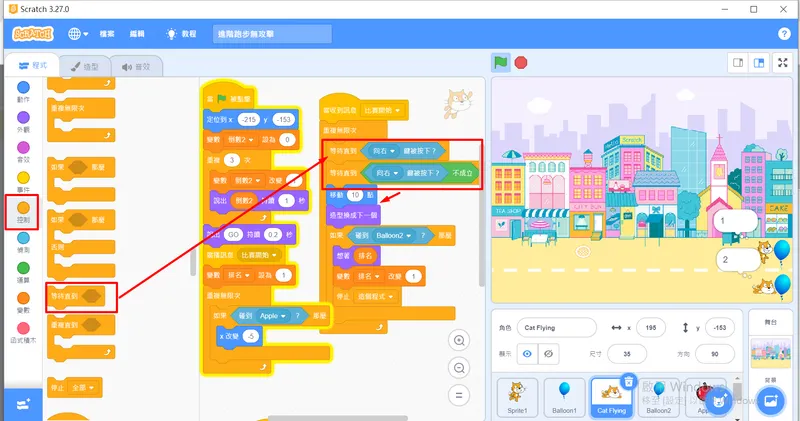
Task: Open the language globe menu
Action: (x=78, y=34)
